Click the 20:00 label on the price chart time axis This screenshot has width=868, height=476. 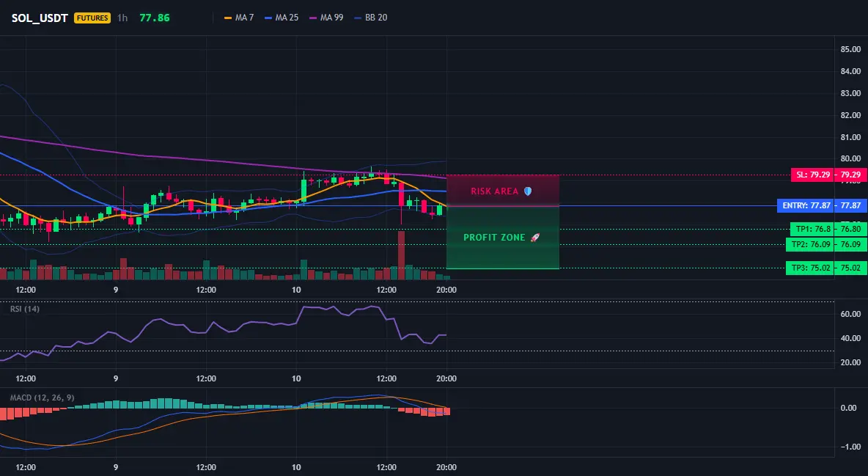[x=446, y=290]
